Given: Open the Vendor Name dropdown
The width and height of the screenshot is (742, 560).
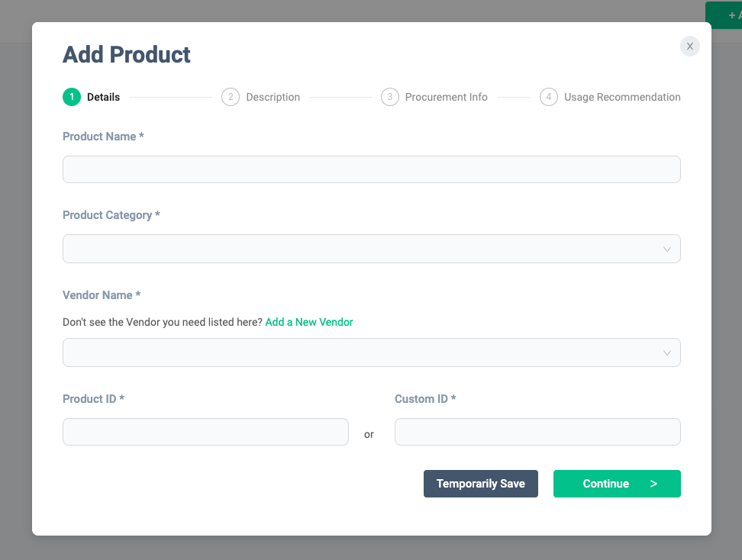Looking at the screenshot, I should click(372, 352).
